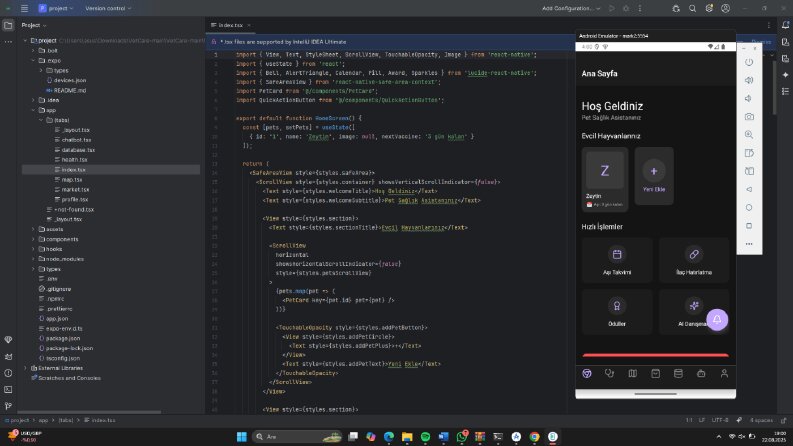Open IDE settings gear in the top toolbar

point(709,8)
